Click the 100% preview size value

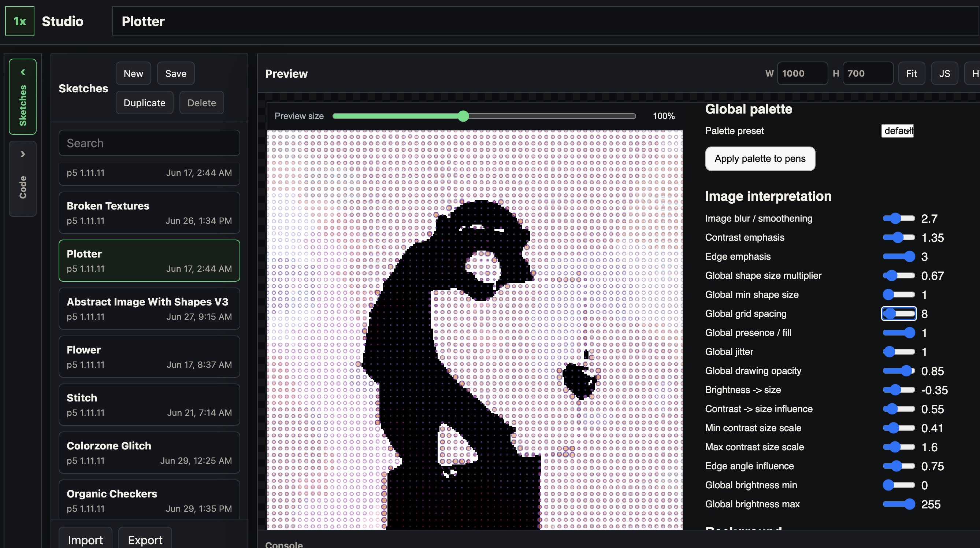pyautogui.click(x=664, y=116)
